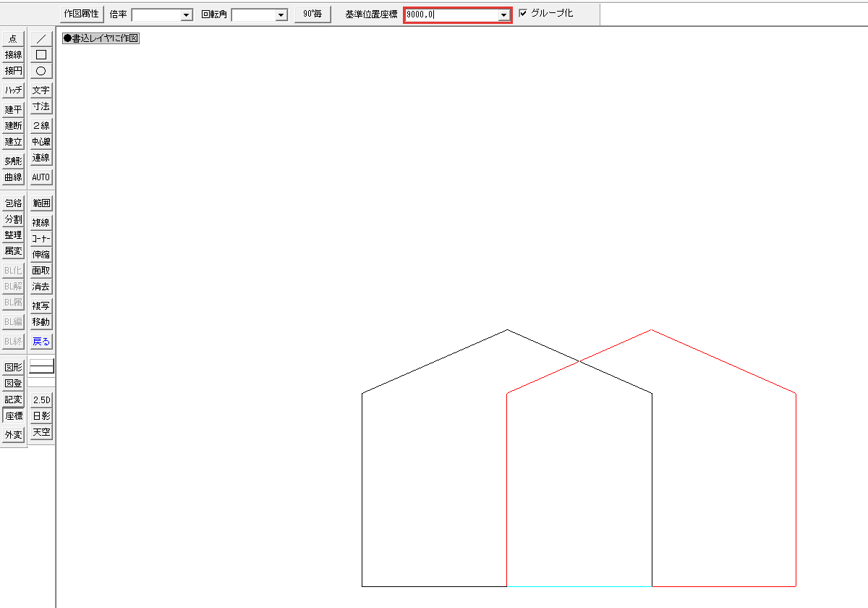Click the blue 戻る undo button
Screen dimensions: 868x608
41,342
